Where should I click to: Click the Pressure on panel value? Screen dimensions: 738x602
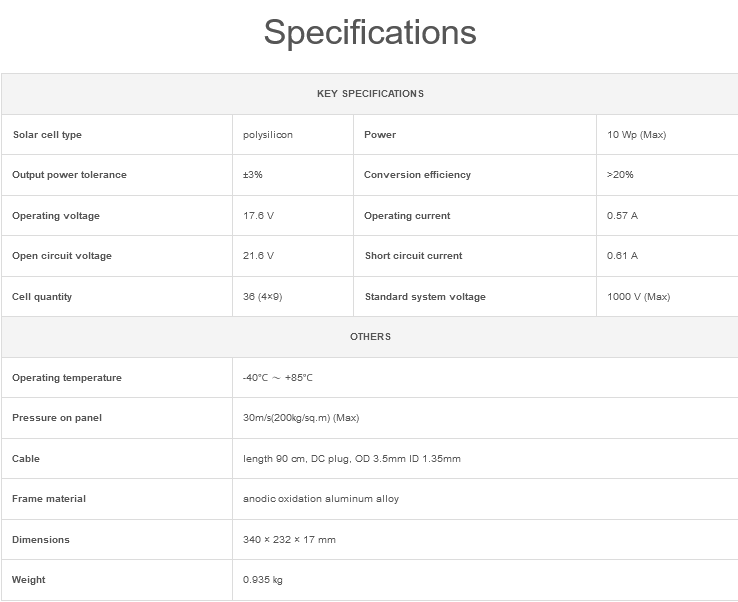click(301, 417)
